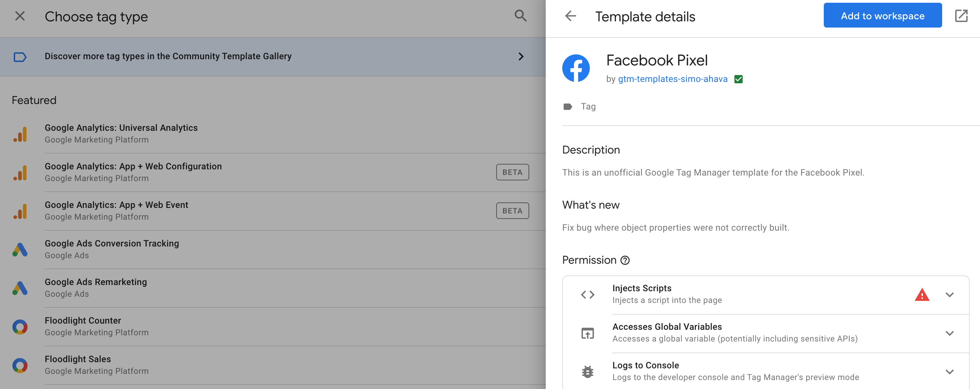Click the Featured section heading
The width and height of the screenshot is (980, 389).
tap(34, 100)
